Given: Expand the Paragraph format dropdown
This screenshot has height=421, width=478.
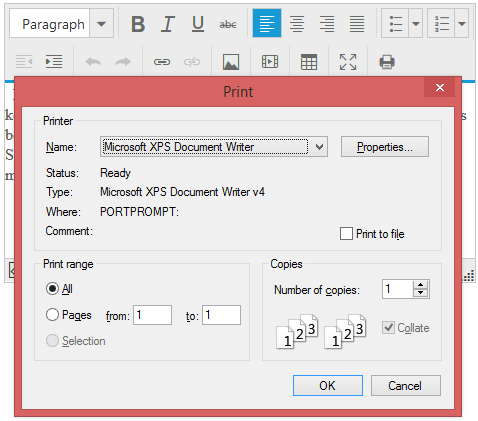Looking at the screenshot, I should (x=101, y=24).
